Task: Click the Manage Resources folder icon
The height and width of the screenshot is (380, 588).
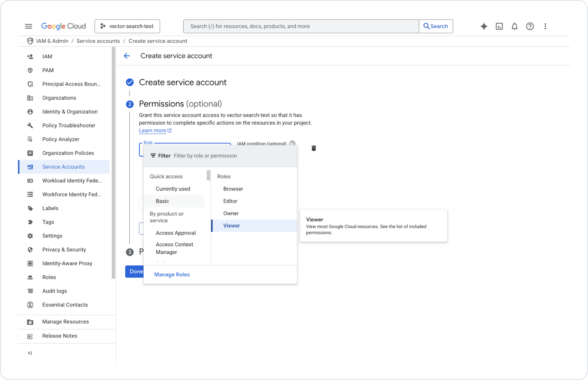Action: tap(30, 322)
